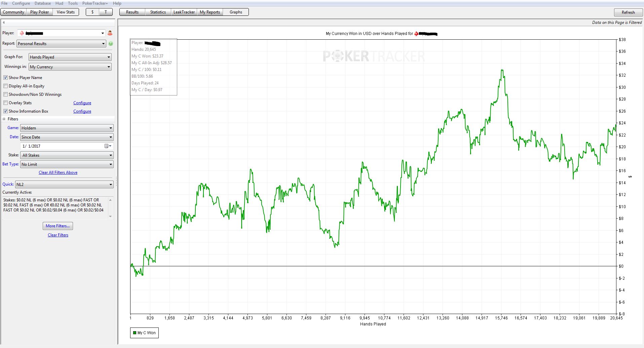
Task: Open the Help menu
Action: pos(117,3)
